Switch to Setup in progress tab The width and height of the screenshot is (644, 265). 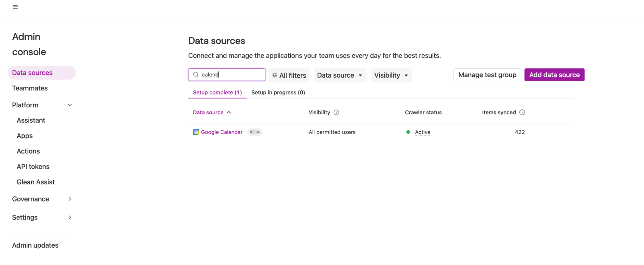point(278,93)
